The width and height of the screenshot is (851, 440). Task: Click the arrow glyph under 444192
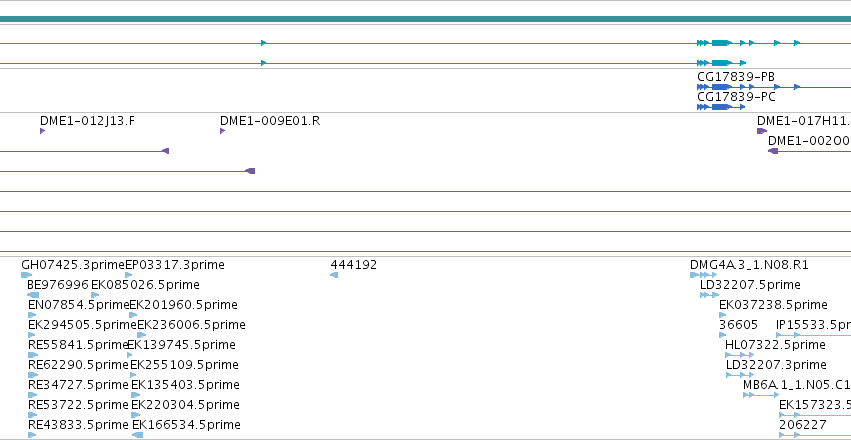334,275
